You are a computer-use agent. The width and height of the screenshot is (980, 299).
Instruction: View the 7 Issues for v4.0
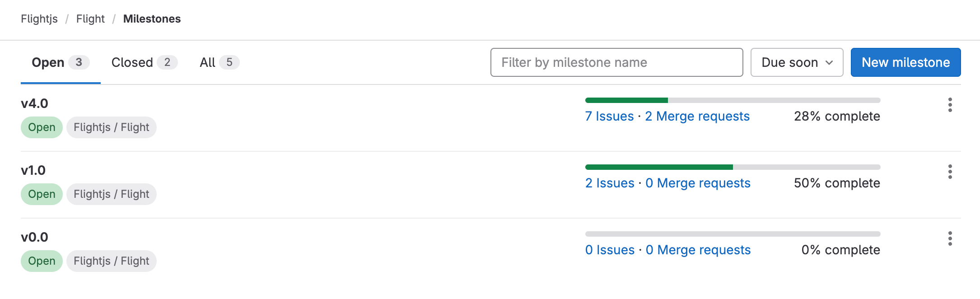point(609,116)
